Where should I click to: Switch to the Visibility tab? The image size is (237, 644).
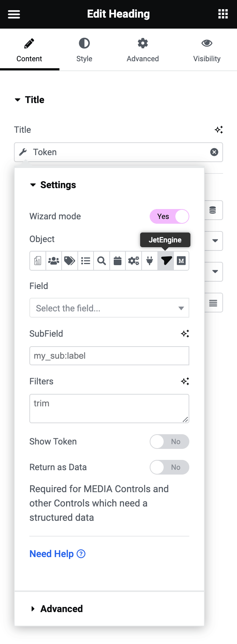(x=207, y=50)
